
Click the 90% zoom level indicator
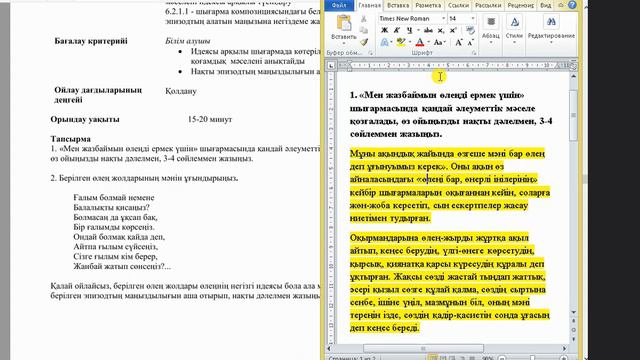[488, 358]
